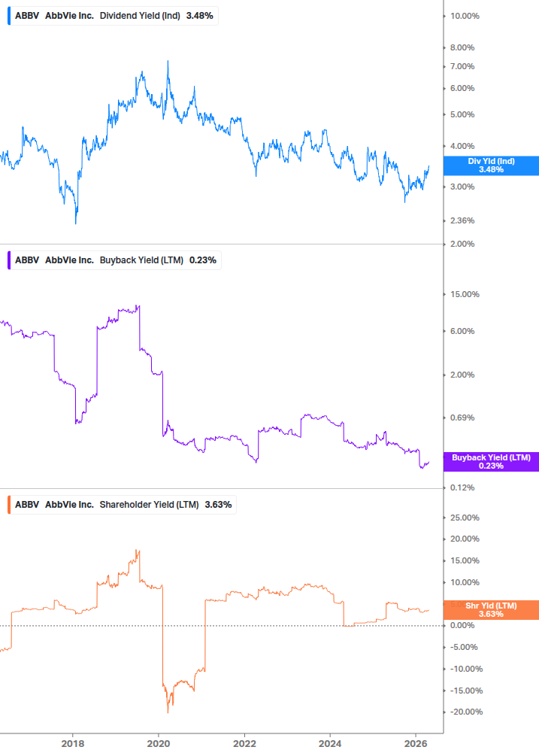Click the orange Shr Yld (LTM) 3.63% tag

coord(491,610)
